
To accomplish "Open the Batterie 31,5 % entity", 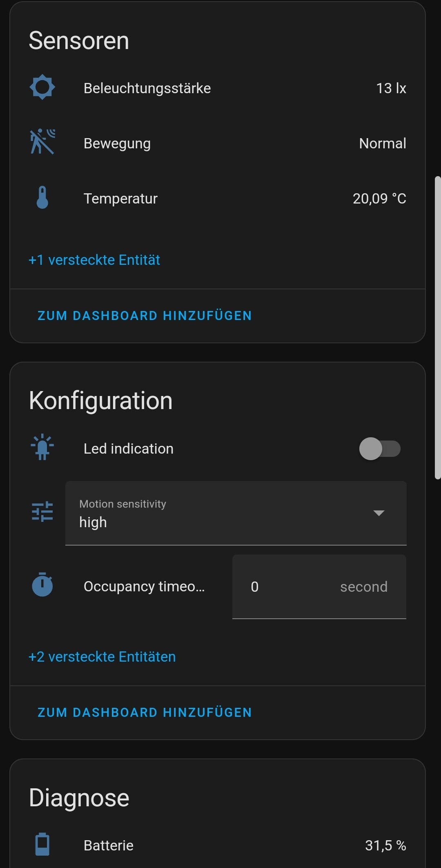I will pyautogui.click(x=218, y=845).
